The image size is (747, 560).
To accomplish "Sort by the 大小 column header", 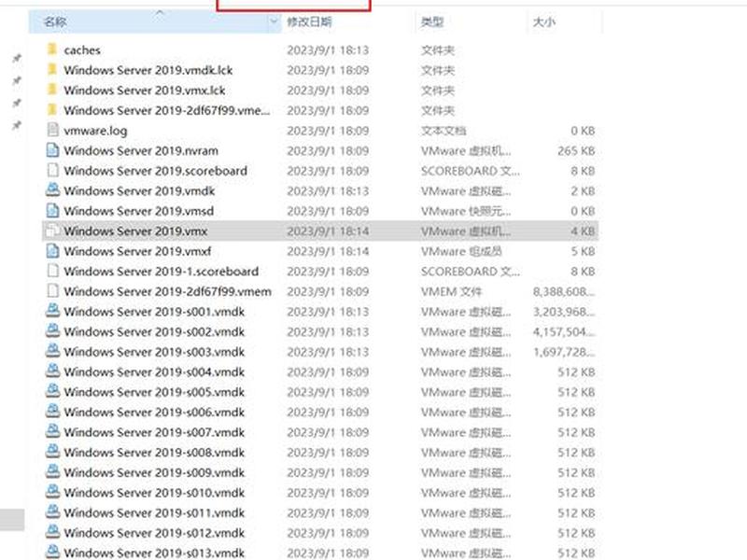I will tap(543, 21).
